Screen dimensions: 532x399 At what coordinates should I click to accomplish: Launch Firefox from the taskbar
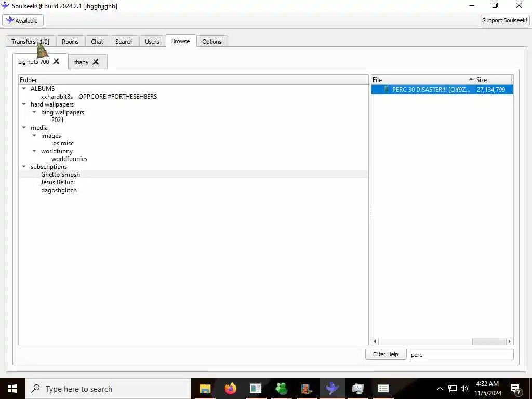click(230, 389)
